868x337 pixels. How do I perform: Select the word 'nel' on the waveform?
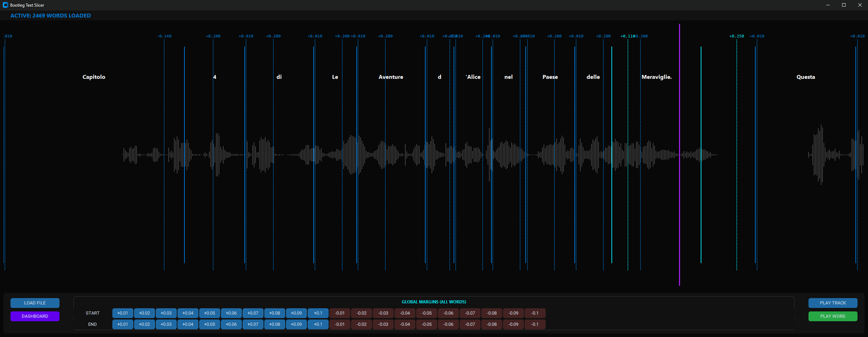click(509, 77)
